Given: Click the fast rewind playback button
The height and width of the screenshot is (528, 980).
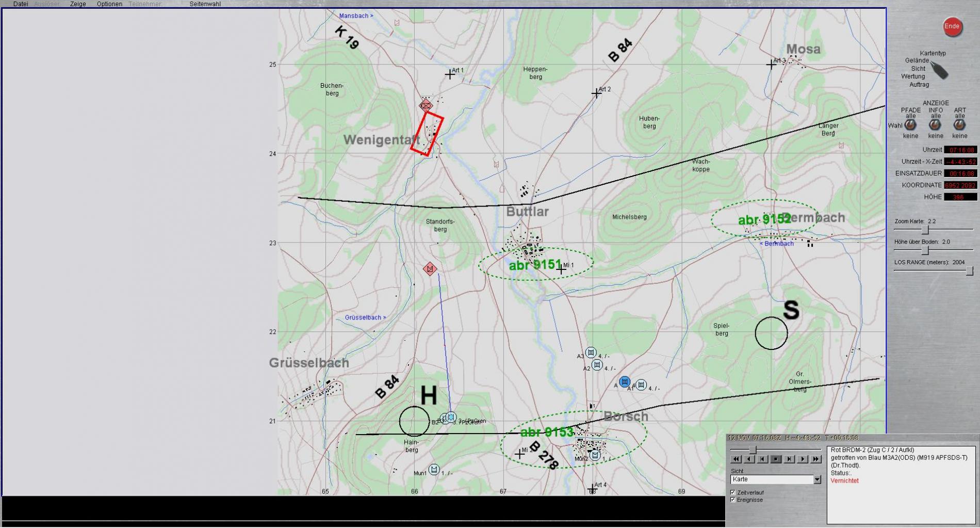Looking at the screenshot, I should pyautogui.click(x=736, y=459).
